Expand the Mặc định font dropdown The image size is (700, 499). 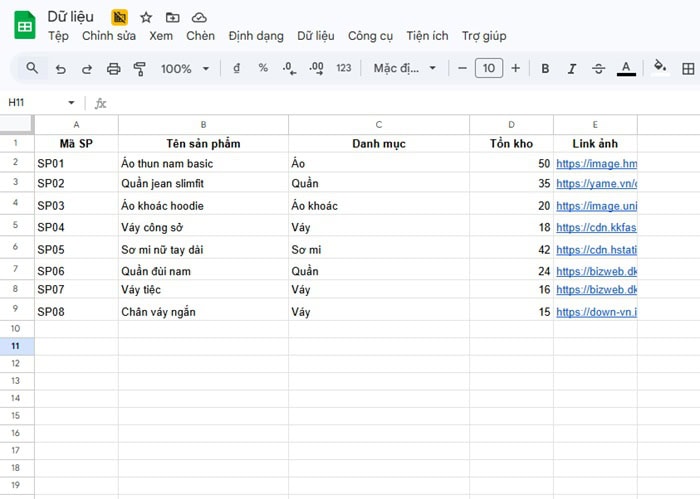click(x=405, y=69)
